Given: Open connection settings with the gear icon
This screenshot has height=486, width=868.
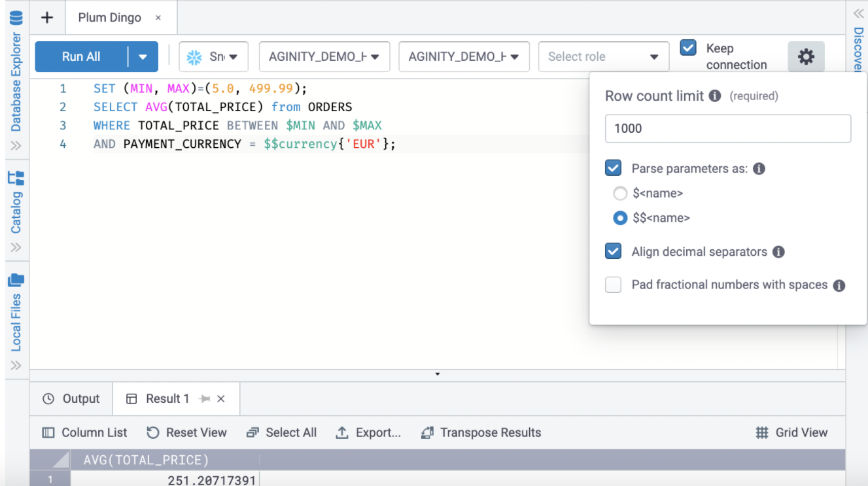Looking at the screenshot, I should [806, 56].
